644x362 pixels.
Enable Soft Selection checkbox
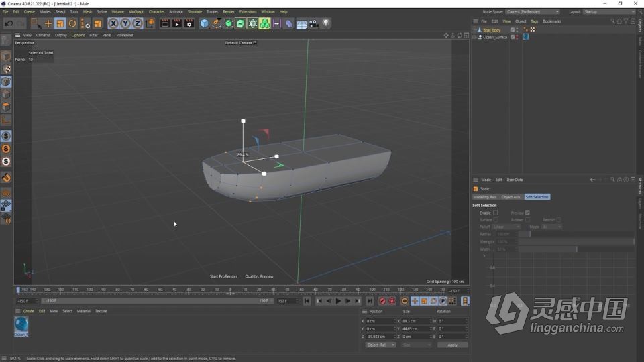coord(495,213)
